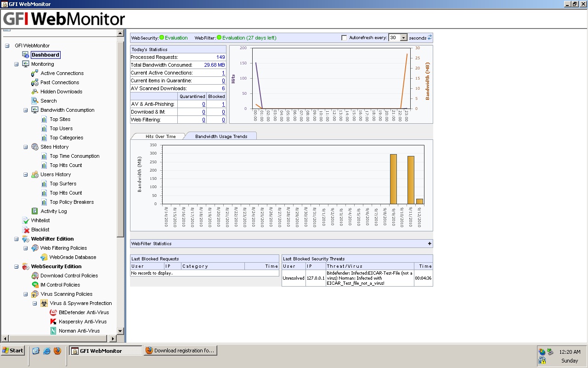Viewport: 588px width, 368px height.
Task: Collapse the Bandwidth Consumption node
Action: (x=26, y=110)
